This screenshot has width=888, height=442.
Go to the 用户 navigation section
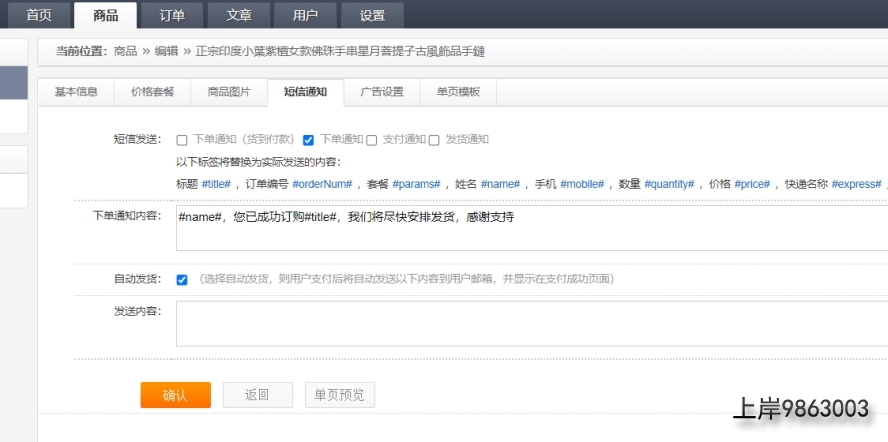pos(306,15)
